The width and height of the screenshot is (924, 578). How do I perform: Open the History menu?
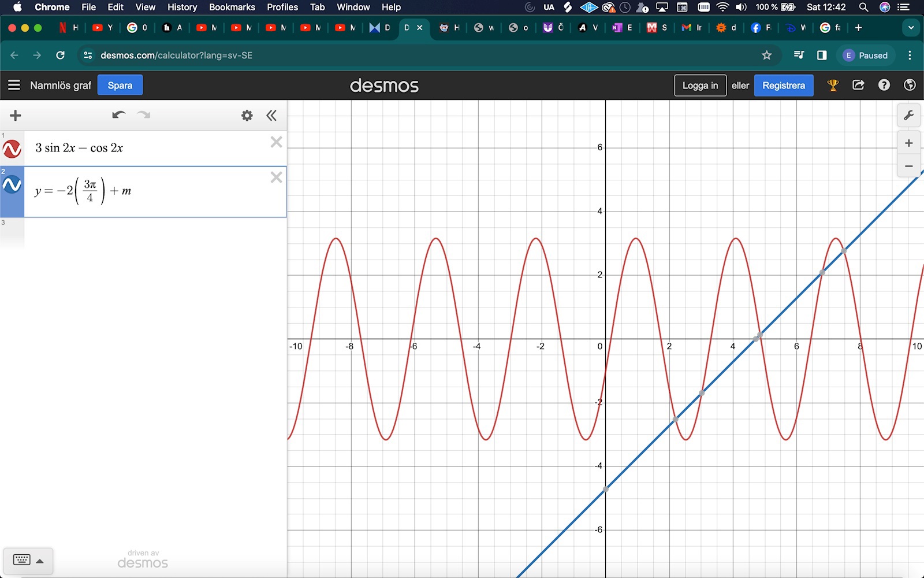[x=182, y=7]
